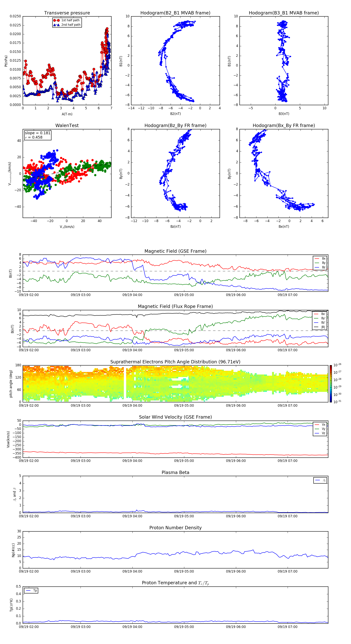Click '10^-31' colorbar bottom label
The height and width of the screenshot is (644, 351).
337,402
